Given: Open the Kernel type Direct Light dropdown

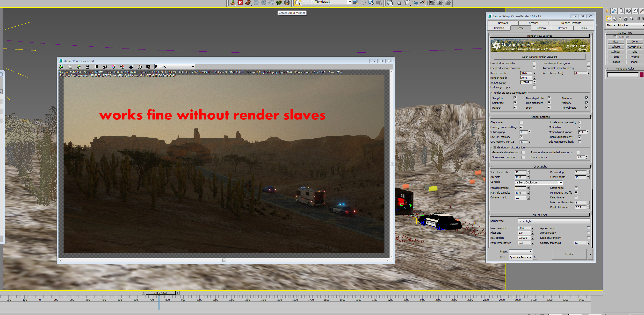Looking at the screenshot, I should (553, 221).
